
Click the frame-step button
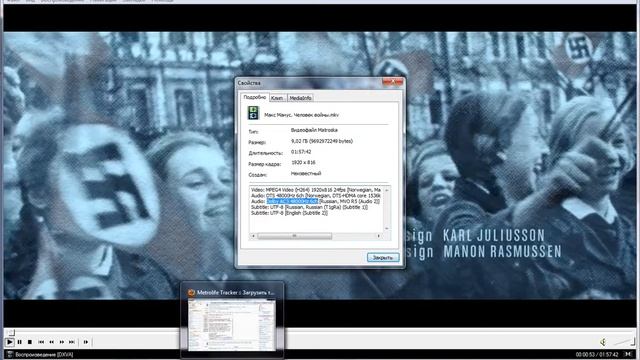86,342
